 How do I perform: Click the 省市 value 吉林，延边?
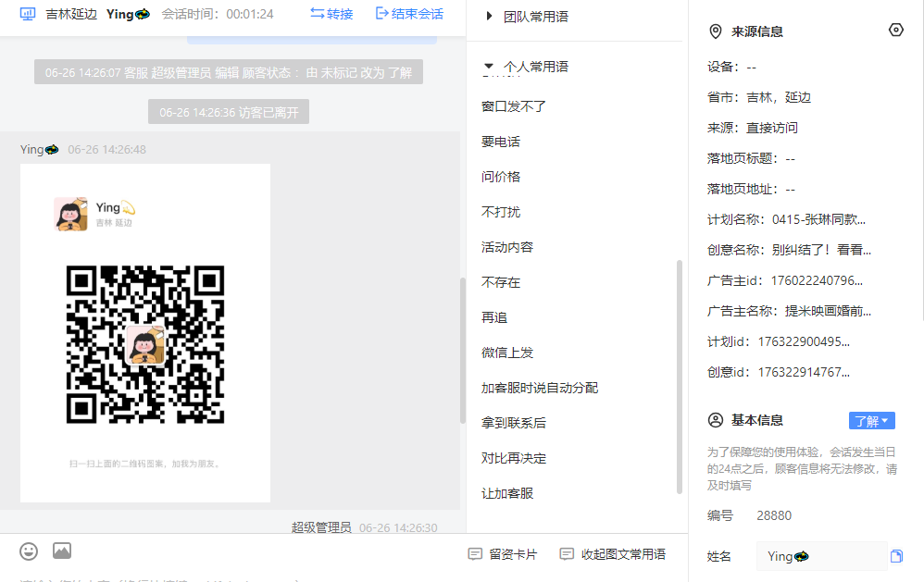point(779,98)
